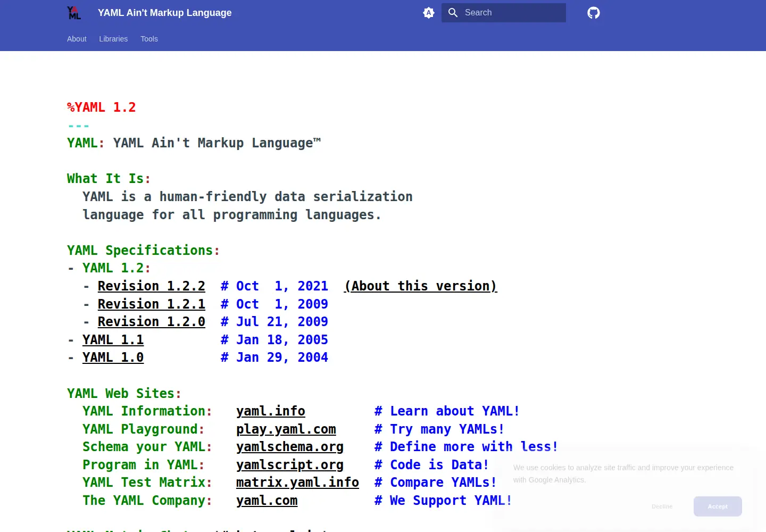Decline the cookie consent

(662, 506)
